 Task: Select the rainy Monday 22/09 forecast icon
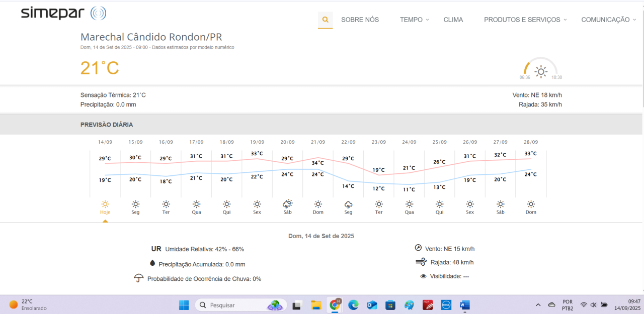[x=348, y=204]
